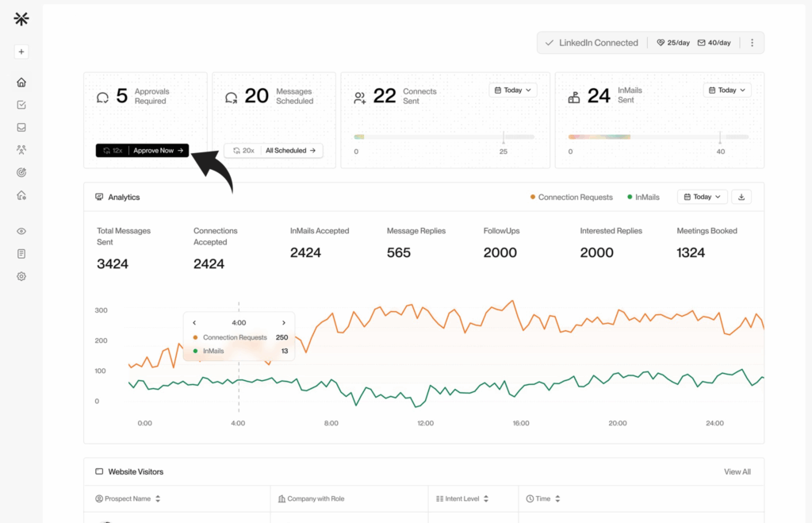Screen dimensions: 812x523
Task: Select the target goals icon in the sidebar
Action: tap(21, 172)
